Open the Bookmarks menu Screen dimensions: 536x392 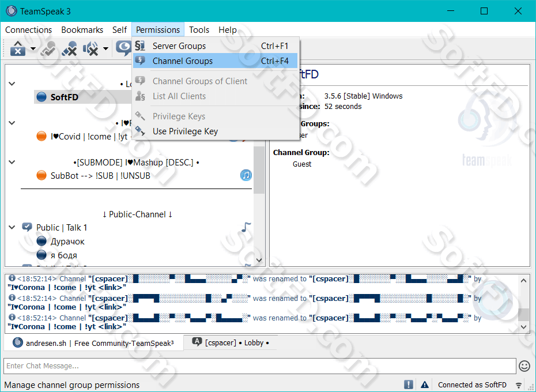(x=82, y=30)
